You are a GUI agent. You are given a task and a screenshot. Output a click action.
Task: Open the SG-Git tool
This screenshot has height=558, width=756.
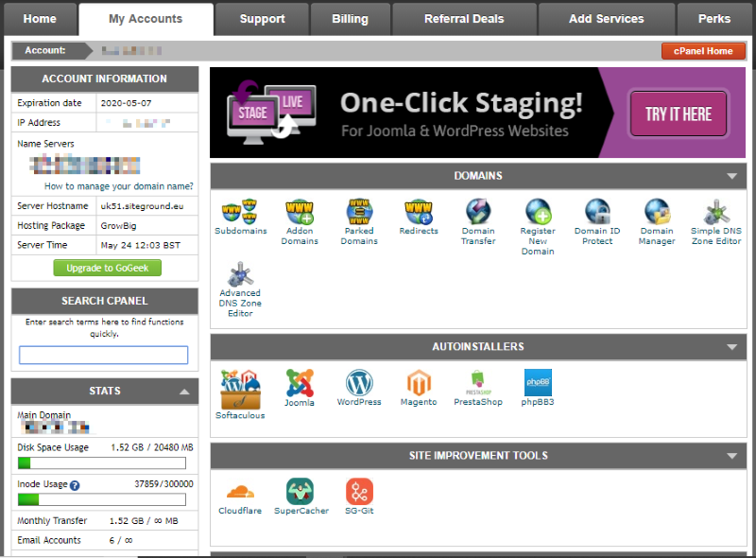click(359, 497)
